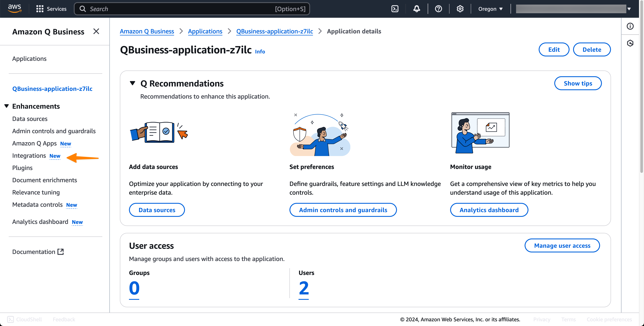644x326 pixels.
Task: Open the info panel icon on the right edge
Action: point(630,26)
